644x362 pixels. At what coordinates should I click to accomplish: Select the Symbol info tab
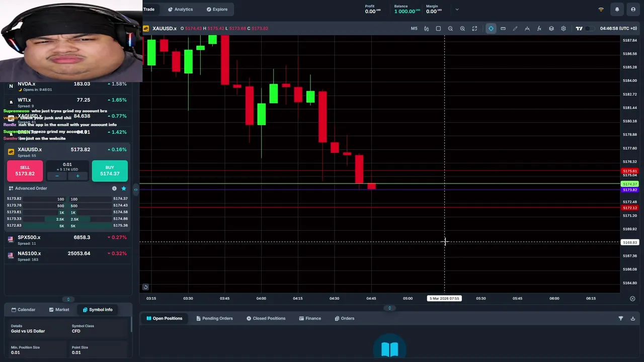[x=98, y=310]
